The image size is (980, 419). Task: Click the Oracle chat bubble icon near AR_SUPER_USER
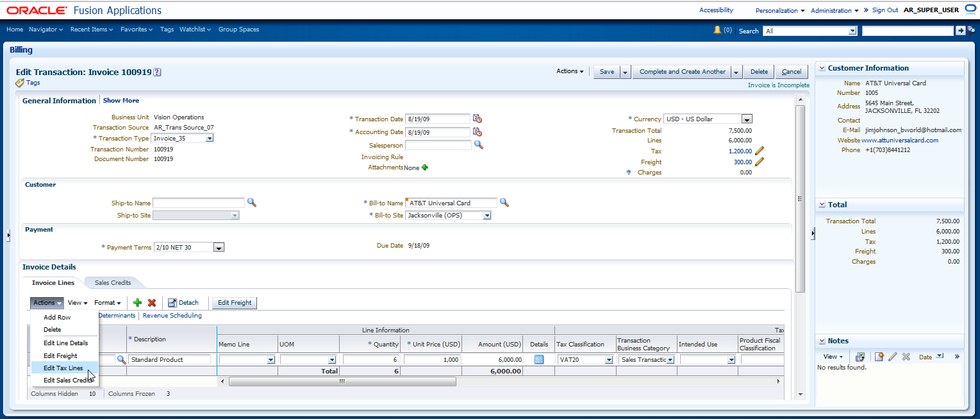point(970,9)
